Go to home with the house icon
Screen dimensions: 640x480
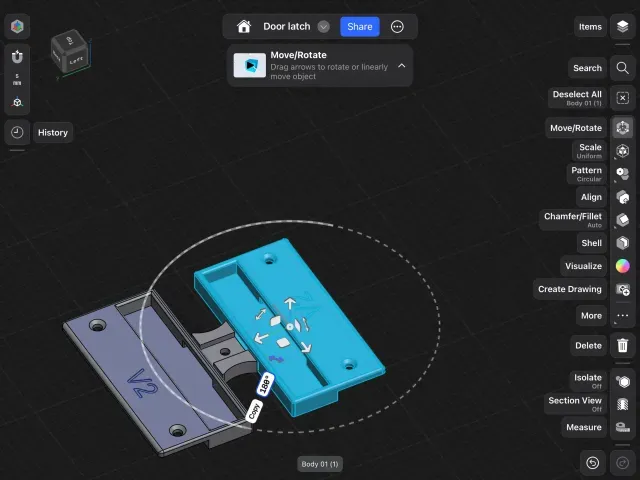point(244,27)
